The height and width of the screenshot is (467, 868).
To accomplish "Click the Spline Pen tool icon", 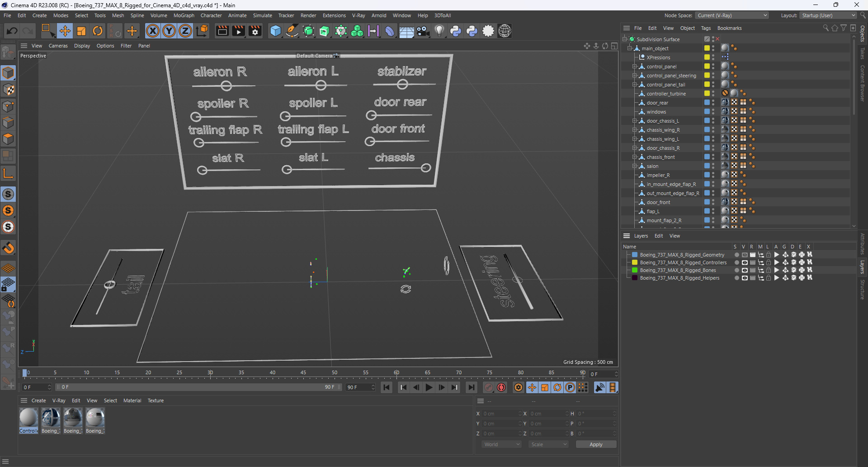I will click(292, 31).
